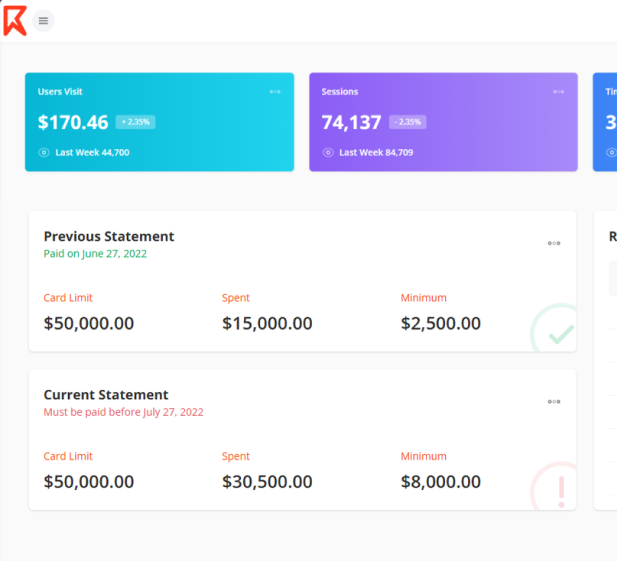Toggle the hamburger sidebar menu button
Screen dimensions: 617x561
43,20
